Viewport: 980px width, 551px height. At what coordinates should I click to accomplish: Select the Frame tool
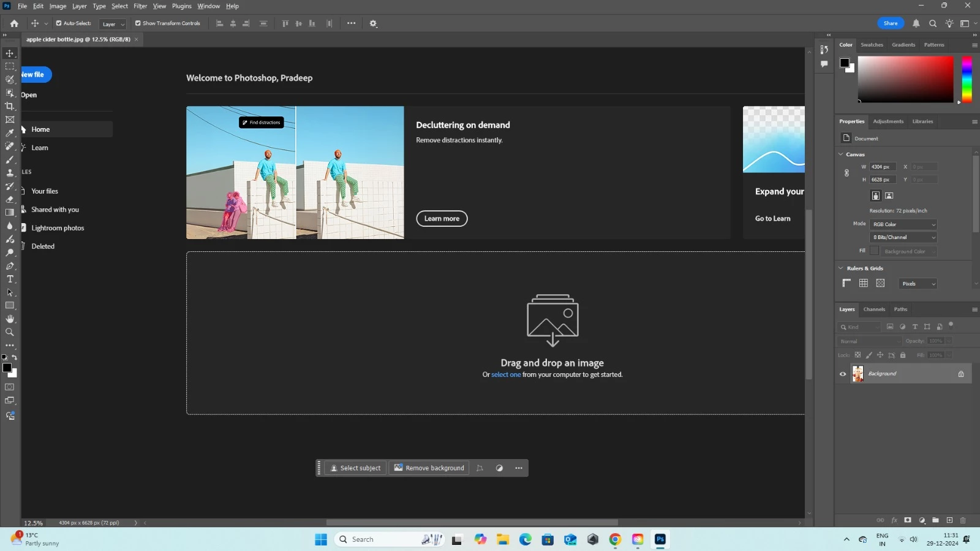[10, 120]
